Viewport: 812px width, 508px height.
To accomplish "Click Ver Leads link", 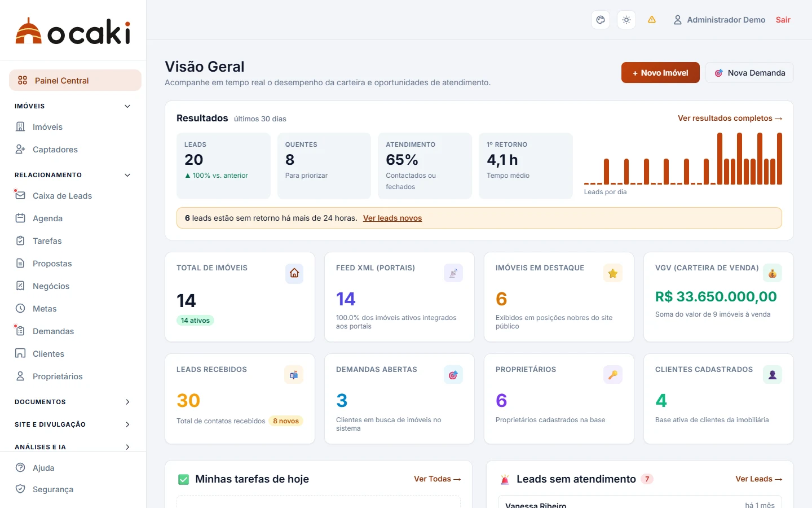I will tap(758, 479).
